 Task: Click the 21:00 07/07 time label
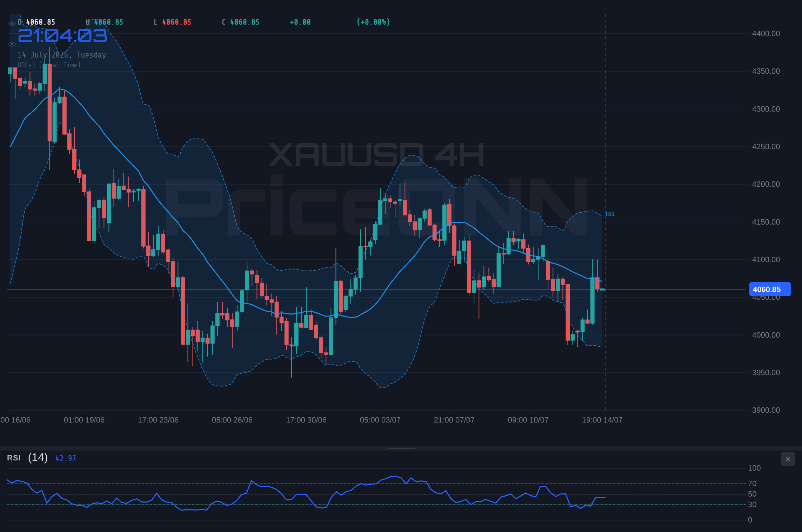click(454, 420)
